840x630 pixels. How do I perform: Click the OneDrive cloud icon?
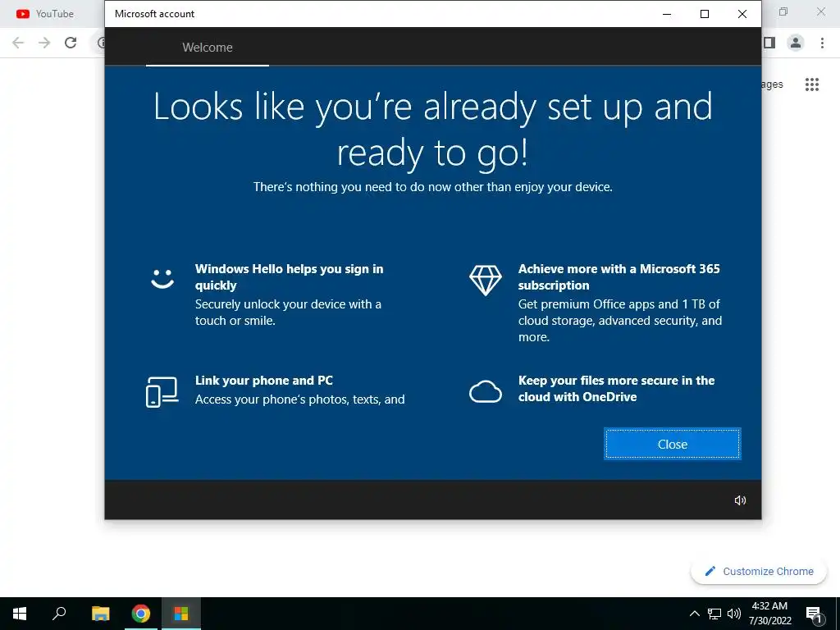[x=486, y=391]
